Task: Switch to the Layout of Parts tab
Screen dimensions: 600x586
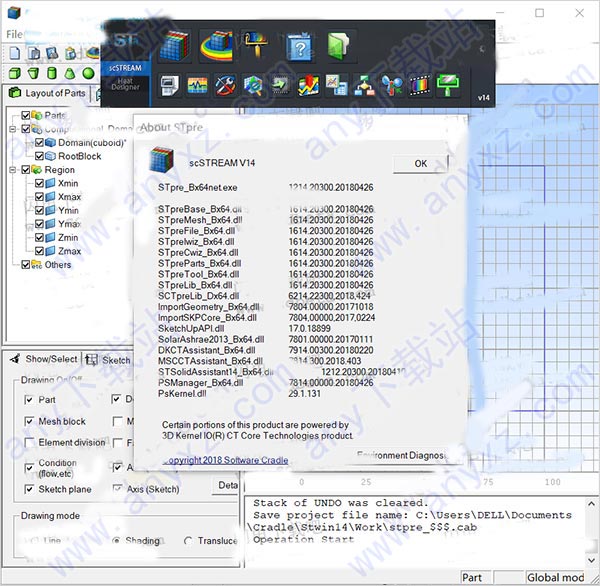Action: 47,93
